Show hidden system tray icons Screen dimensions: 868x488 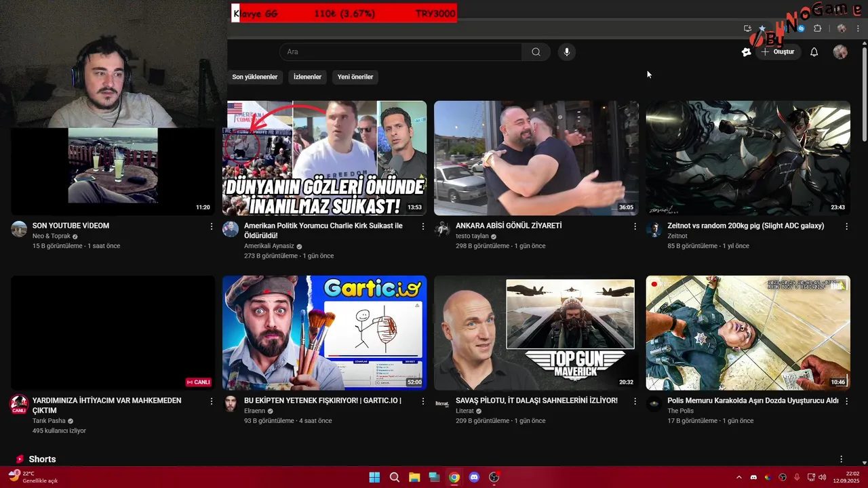[739, 477]
